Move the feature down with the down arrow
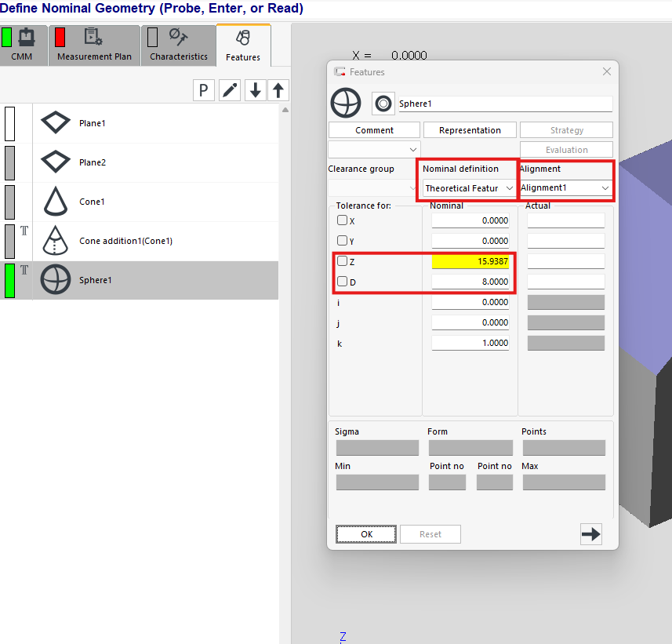Viewport: 672px width, 644px height. tap(255, 90)
